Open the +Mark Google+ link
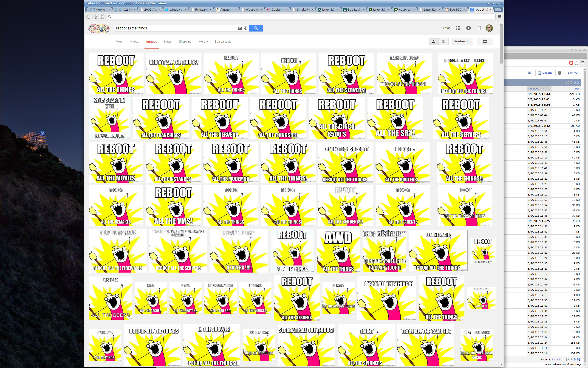Viewport: 588px width, 368px height. [x=447, y=28]
